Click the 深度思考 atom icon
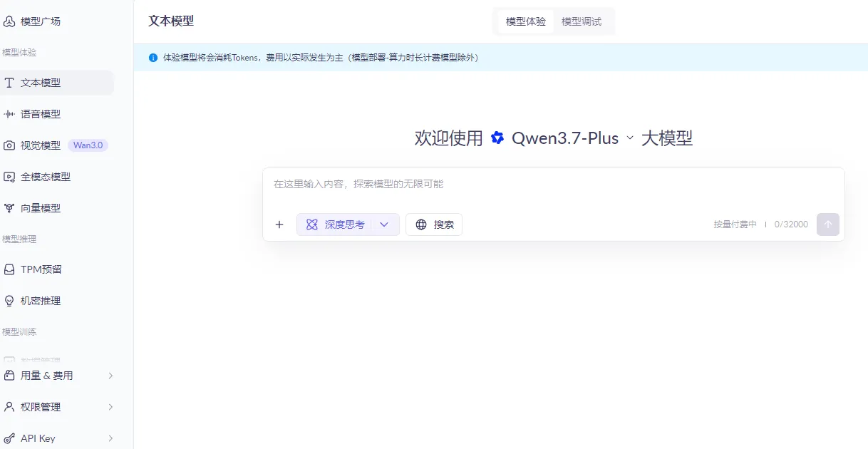 [x=311, y=224]
